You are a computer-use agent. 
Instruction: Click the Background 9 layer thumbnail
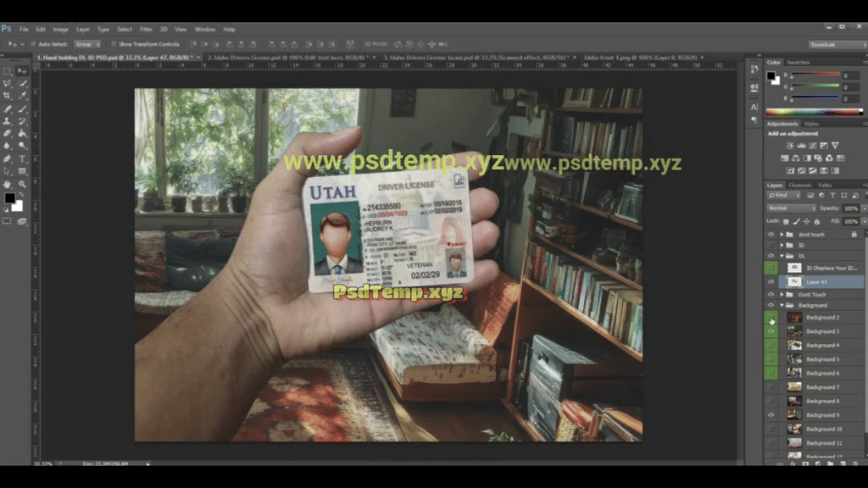click(794, 415)
